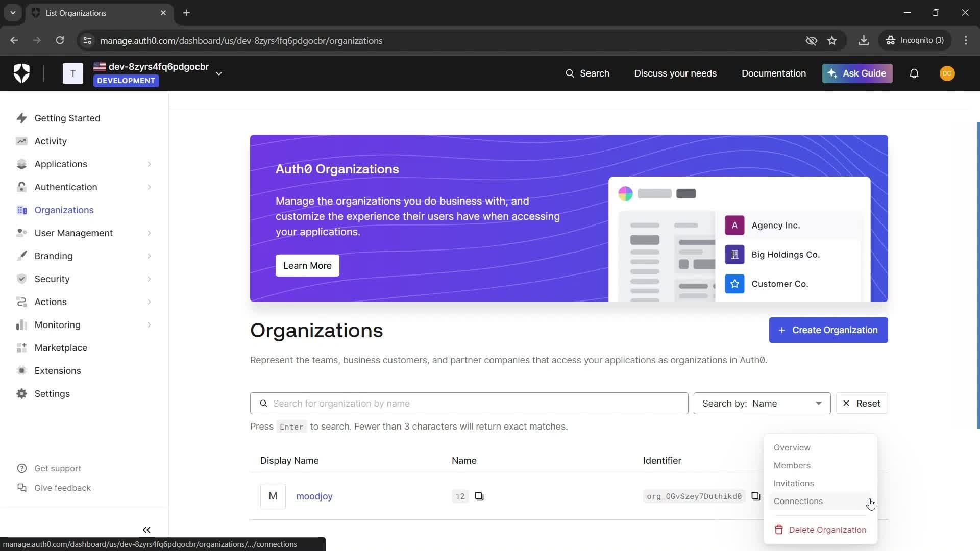The image size is (980, 551).
Task: Expand Applications submenu chevron
Action: pyautogui.click(x=149, y=164)
